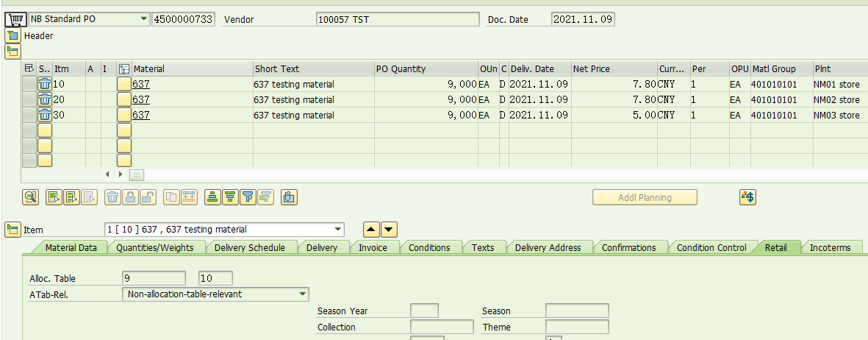Screen dimensions: 868x340
Task: Open material link 637 in row 10
Action: 141,85
